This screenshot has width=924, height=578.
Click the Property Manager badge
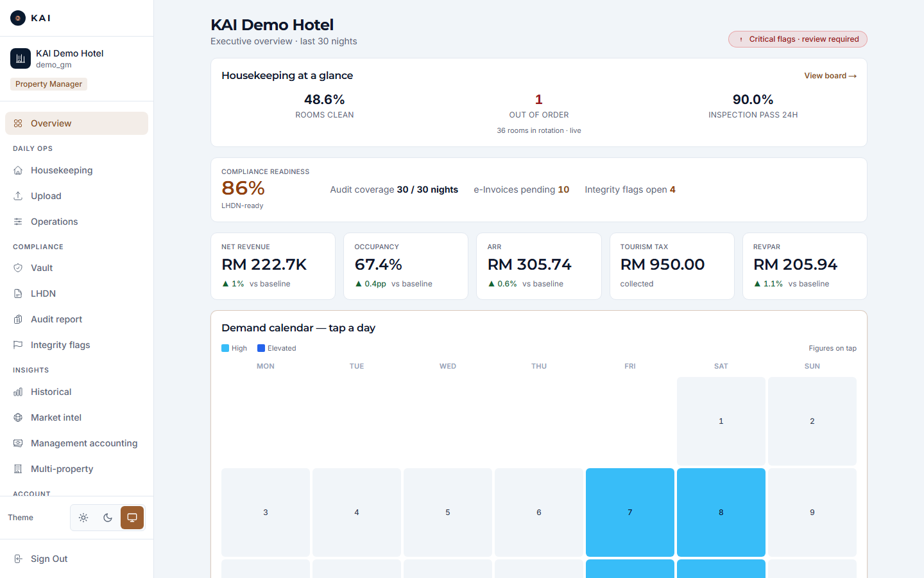[x=49, y=84]
